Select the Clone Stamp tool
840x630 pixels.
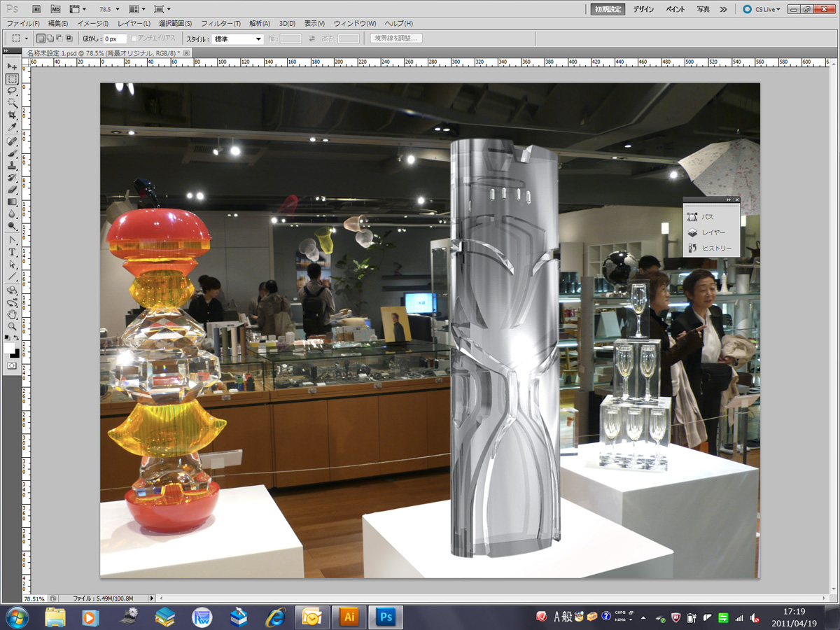click(12, 165)
